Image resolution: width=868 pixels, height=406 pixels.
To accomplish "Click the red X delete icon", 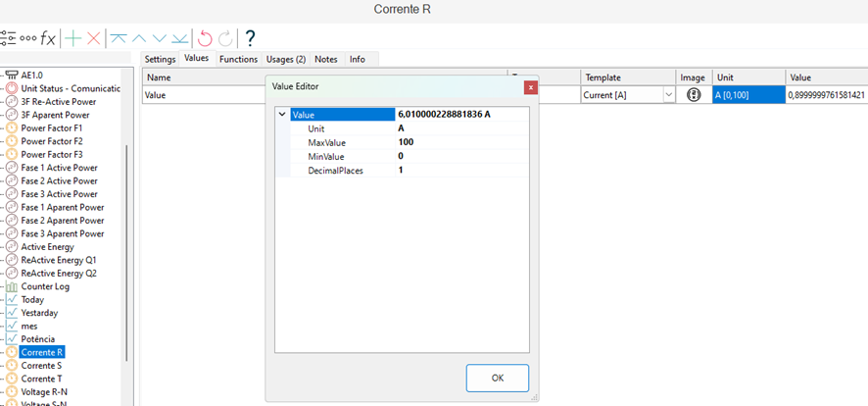I will 94,38.
